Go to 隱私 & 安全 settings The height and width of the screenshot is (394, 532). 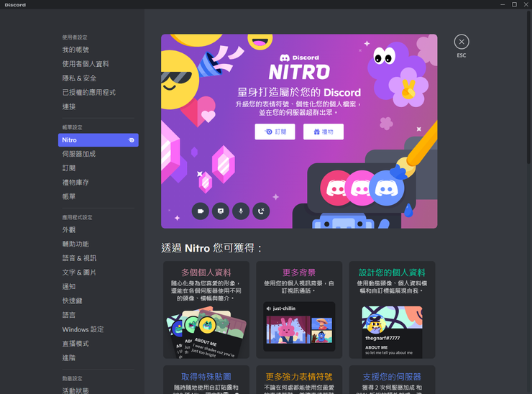click(x=79, y=78)
